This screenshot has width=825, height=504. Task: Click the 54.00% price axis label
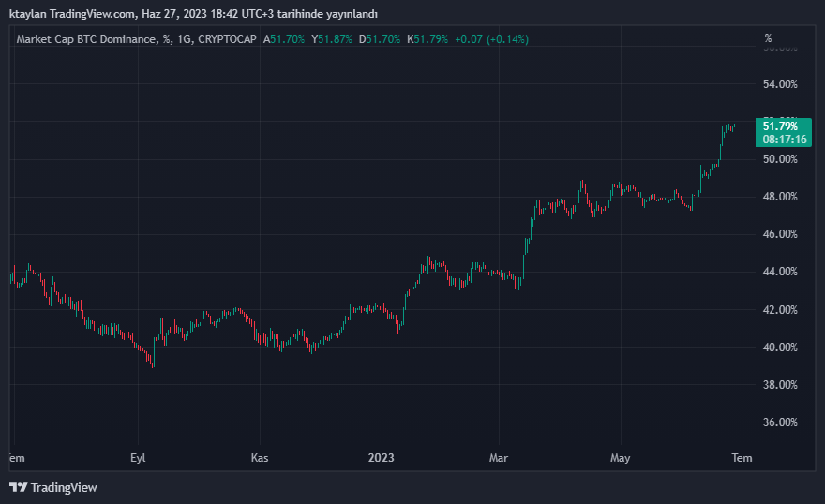click(x=780, y=84)
